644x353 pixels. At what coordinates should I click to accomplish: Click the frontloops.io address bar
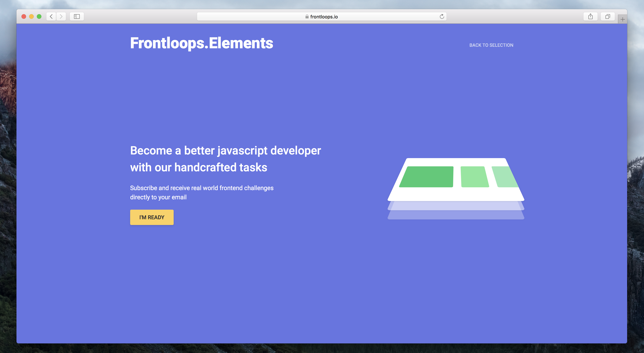tap(324, 16)
